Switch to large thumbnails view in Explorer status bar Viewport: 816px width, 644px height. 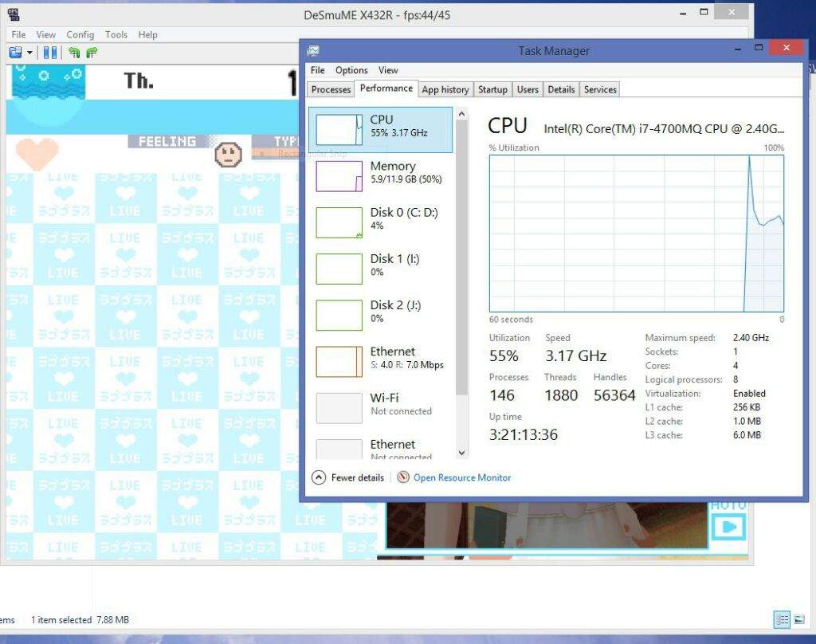[799, 619]
